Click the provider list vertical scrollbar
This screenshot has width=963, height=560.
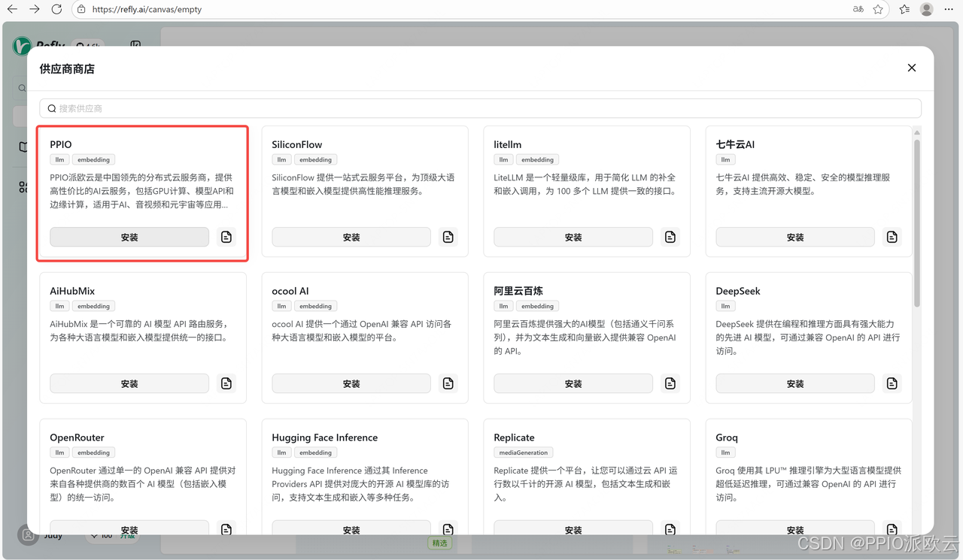917,222
